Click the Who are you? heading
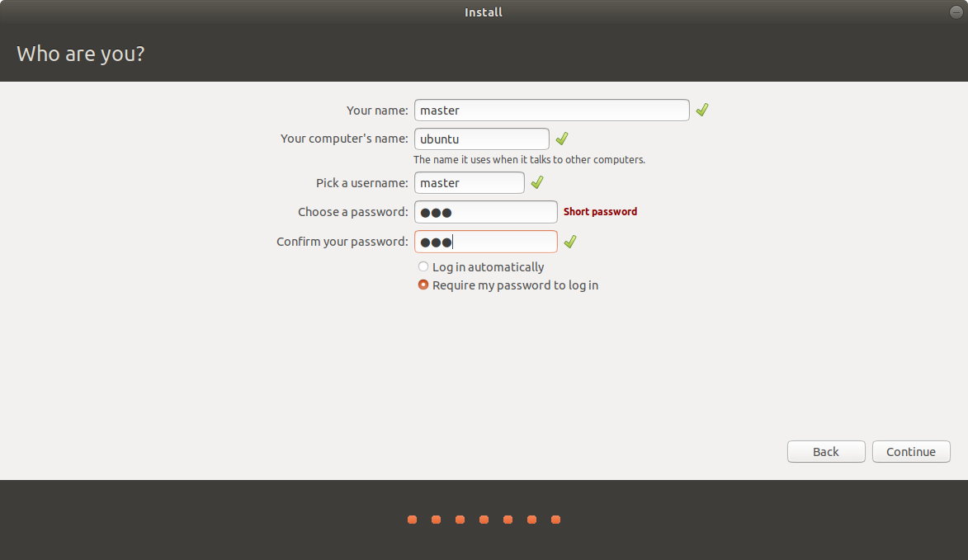Image resolution: width=968 pixels, height=560 pixels. (81, 54)
